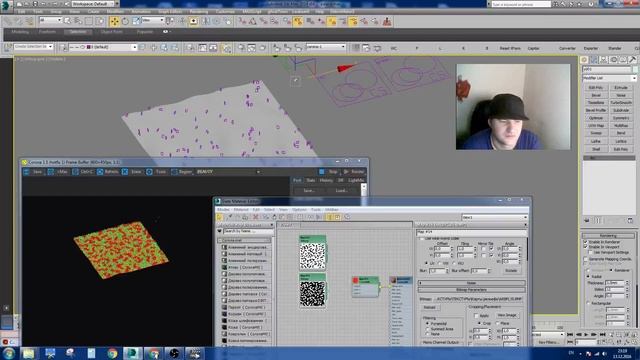
Task: Click Go to Start playback button
Action: (570, 335)
